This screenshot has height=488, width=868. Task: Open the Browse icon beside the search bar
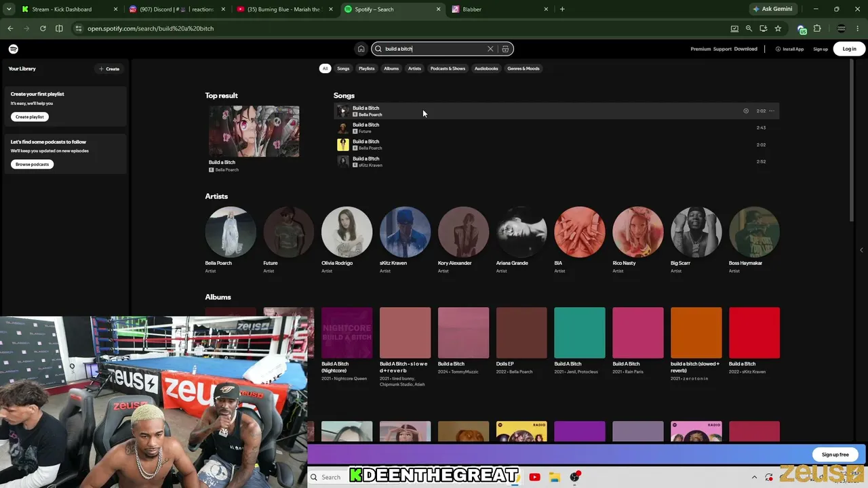pyautogui.click(x=505, y=49)
